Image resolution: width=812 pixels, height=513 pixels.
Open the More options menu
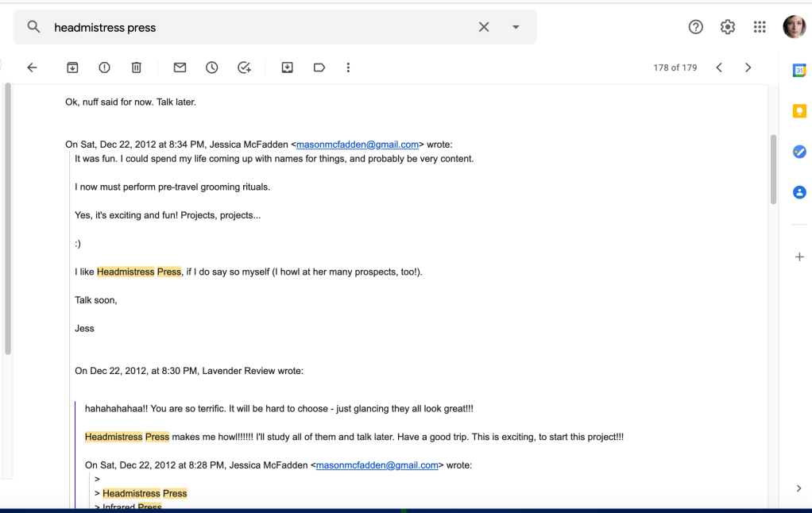click(x=348, y=67)
